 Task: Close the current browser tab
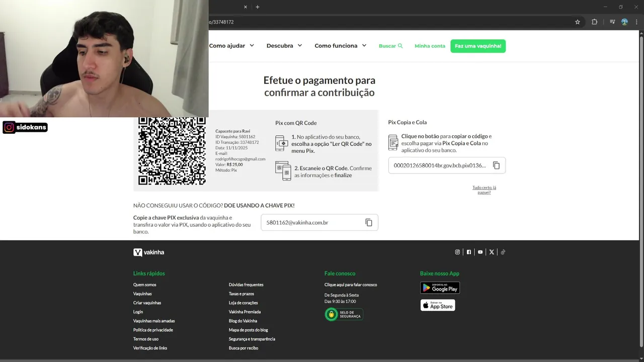coord(246,7)
